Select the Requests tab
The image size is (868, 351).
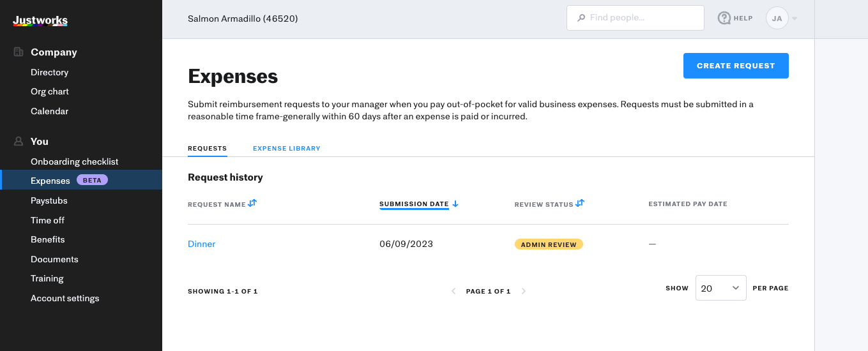[207, 149]
